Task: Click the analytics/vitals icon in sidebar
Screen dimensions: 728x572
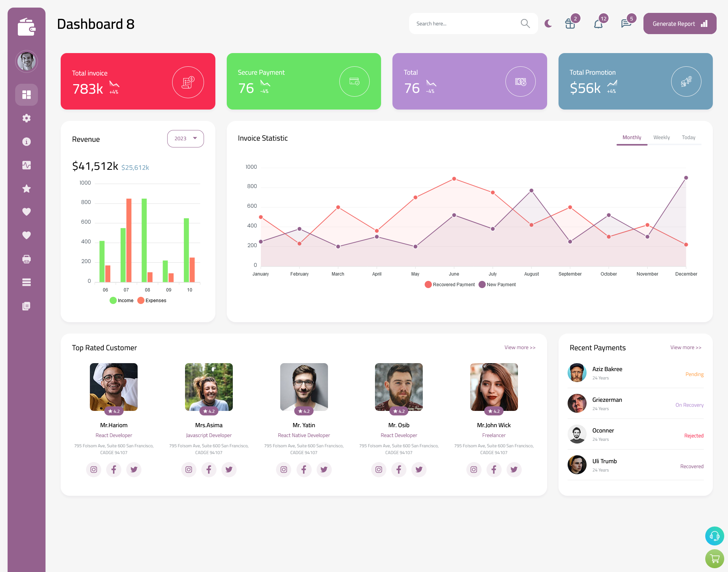Action: click(27, 165)
